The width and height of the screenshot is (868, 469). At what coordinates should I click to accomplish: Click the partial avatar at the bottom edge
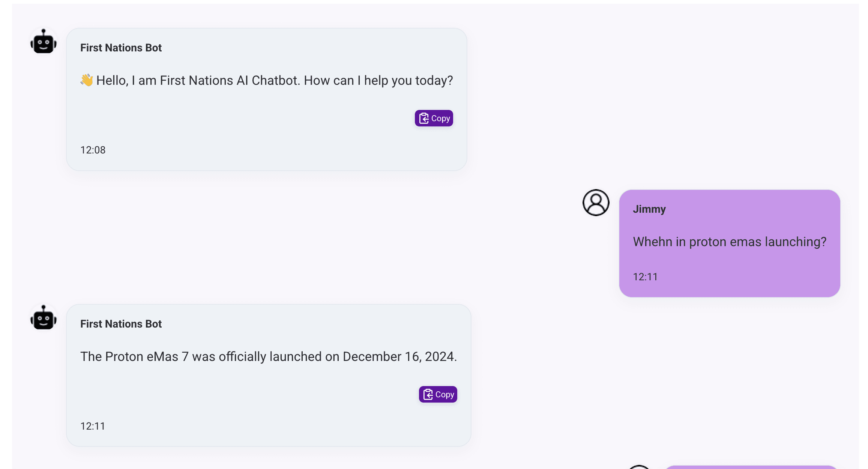(640, 467)
